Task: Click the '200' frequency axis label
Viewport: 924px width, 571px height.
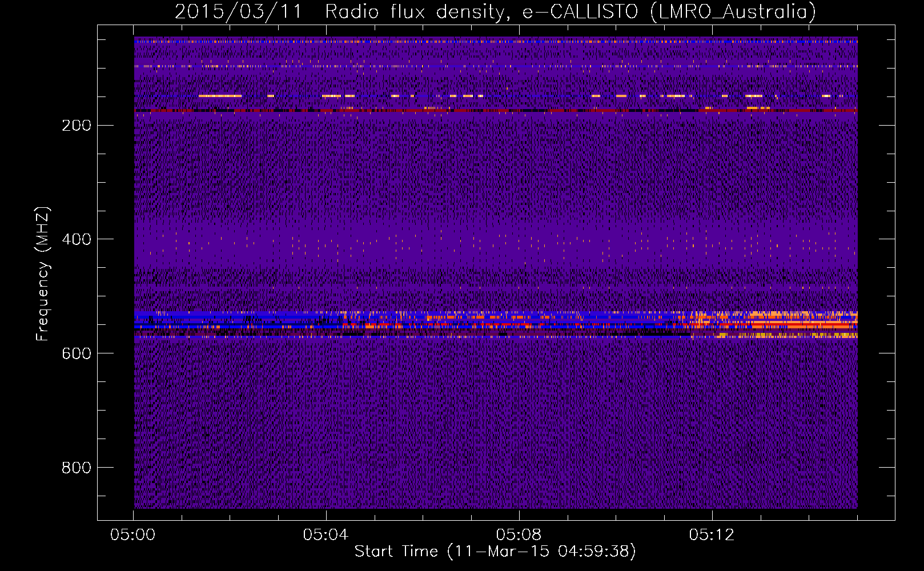Action: [77, 126]
